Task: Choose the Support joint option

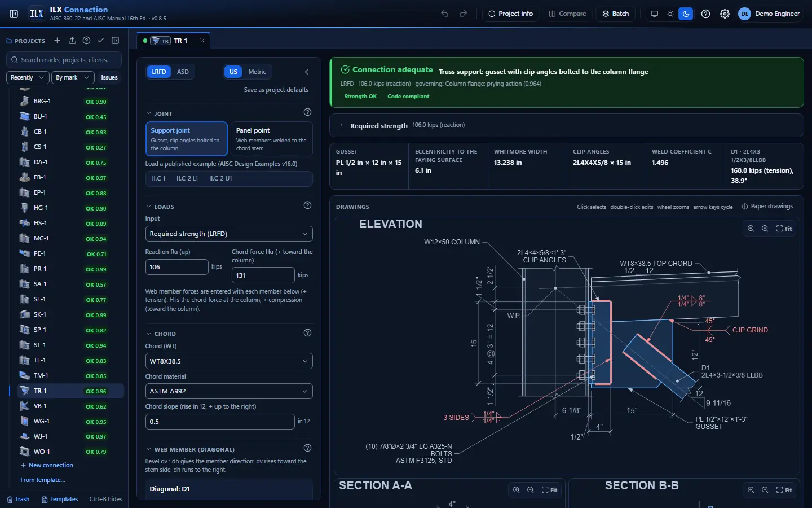Action: point(187,139)
